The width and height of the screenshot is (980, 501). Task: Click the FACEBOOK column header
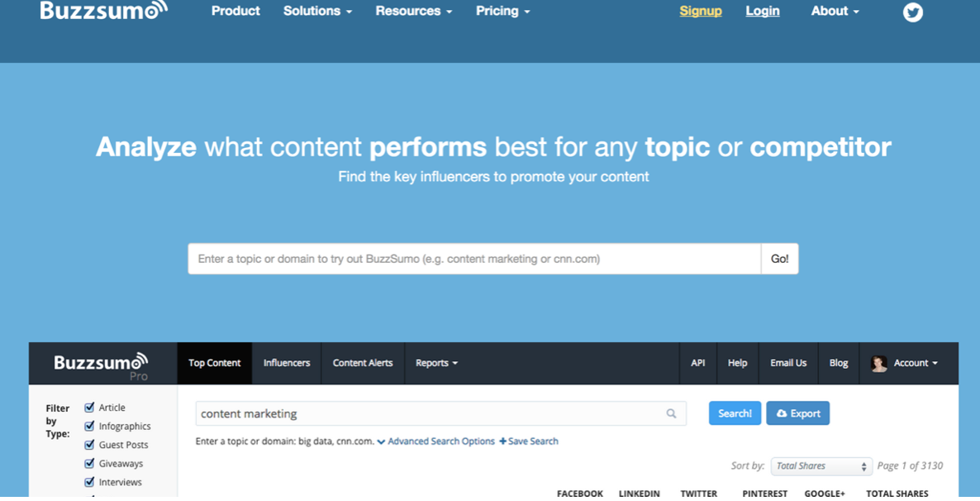coord(580,494)
